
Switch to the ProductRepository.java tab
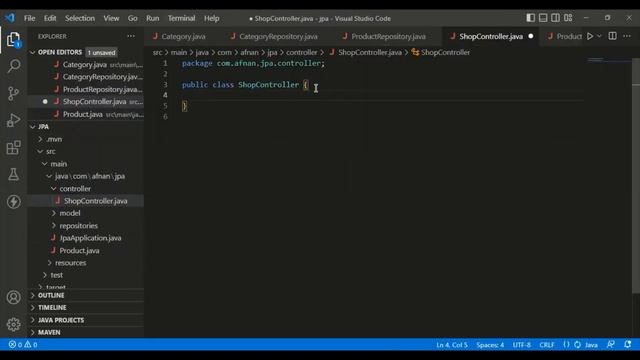point(388,36)
